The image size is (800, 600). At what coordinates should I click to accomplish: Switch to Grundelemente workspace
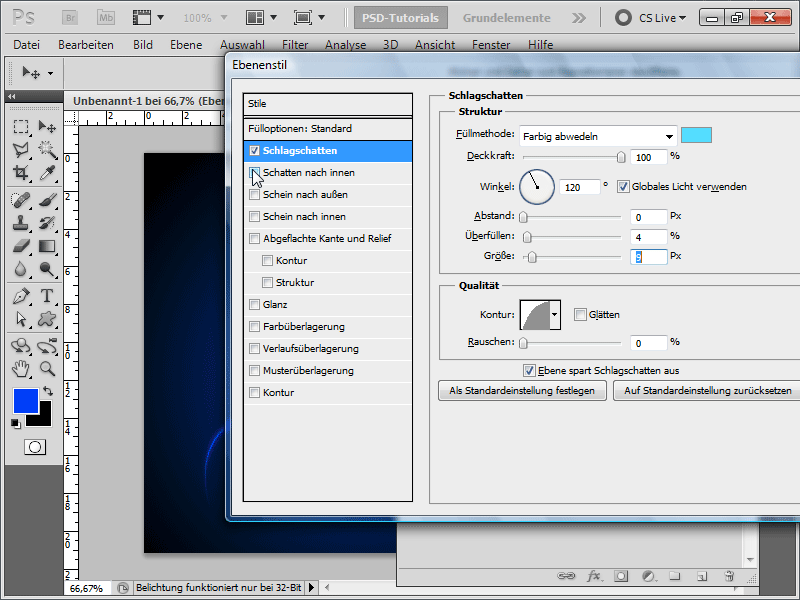pyautogui.click(x=507, y=18)
